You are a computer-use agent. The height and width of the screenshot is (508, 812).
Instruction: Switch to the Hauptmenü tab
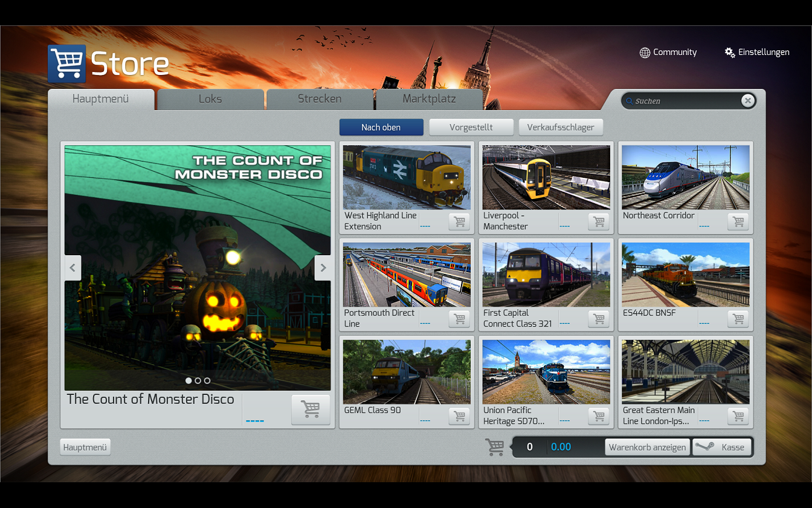[101, 99]
